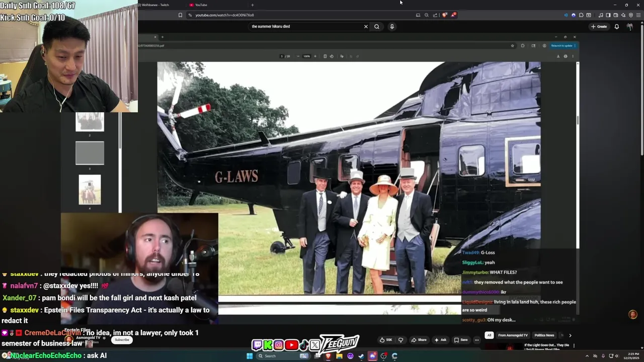Zoom out PDF with minus button
Screen dimensions: 644x362
(298, 56)
